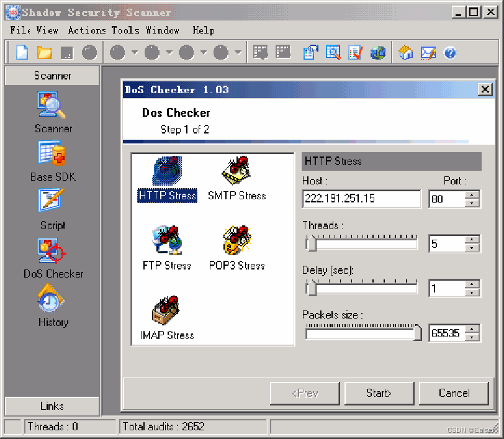Click the blue properties-sheet toolbar icon
This screenshot has width=504, height=439.
point(310,52)
